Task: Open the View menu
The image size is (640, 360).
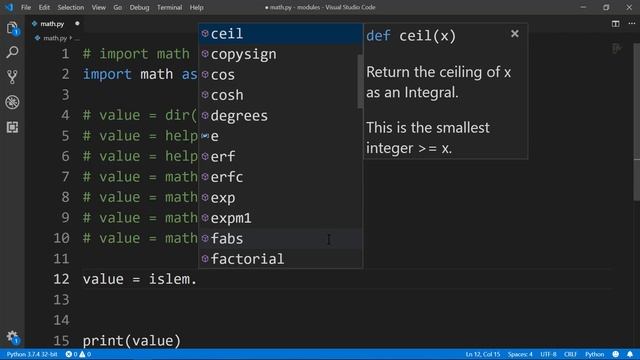Action: (98, 7)
